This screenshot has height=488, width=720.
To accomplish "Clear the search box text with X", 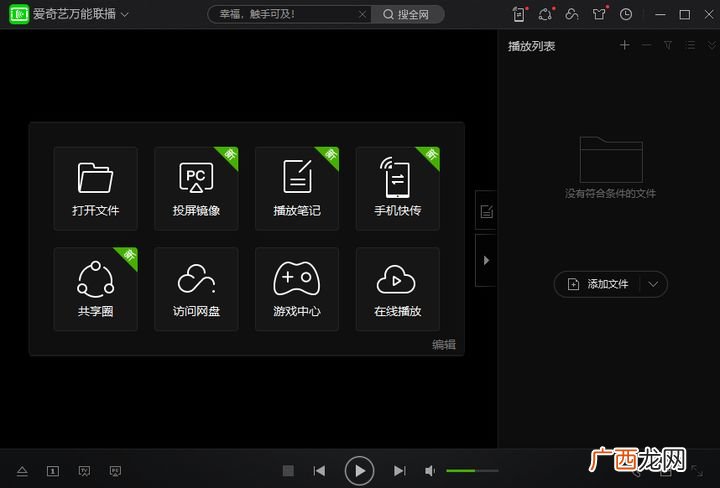I will tap(362, 14).
